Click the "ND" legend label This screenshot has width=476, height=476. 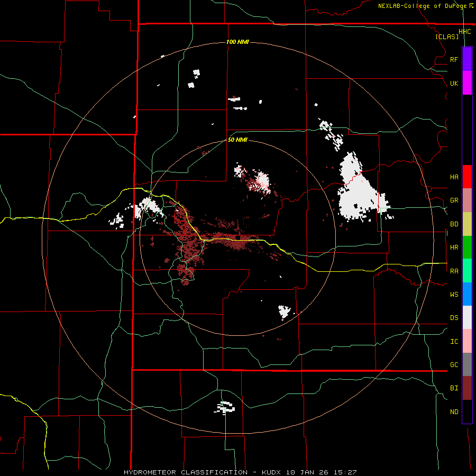pyautogui.click(x=454, y=412)
